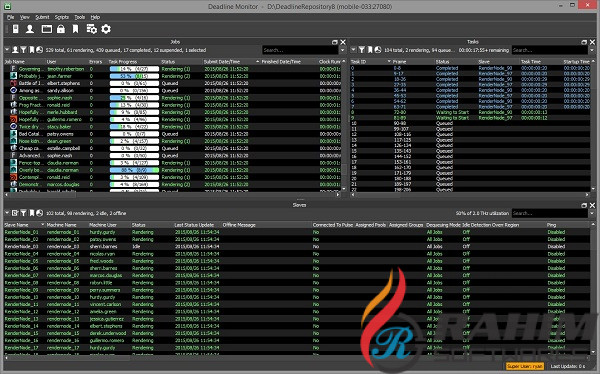The width and height of the screenshot is (600, 374).
Task: Click the Super User status button
Action: pos(525,366)
